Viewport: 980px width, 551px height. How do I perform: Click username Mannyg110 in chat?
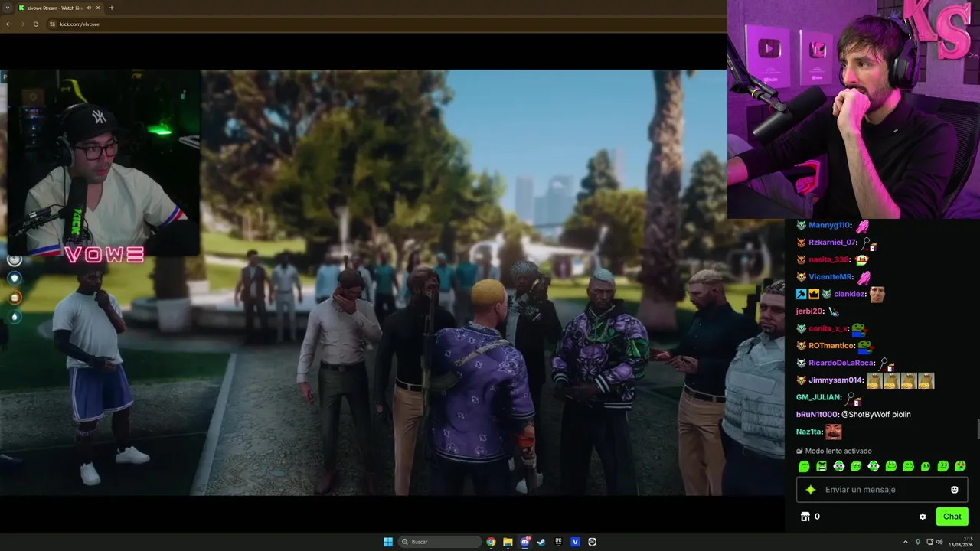829,226
